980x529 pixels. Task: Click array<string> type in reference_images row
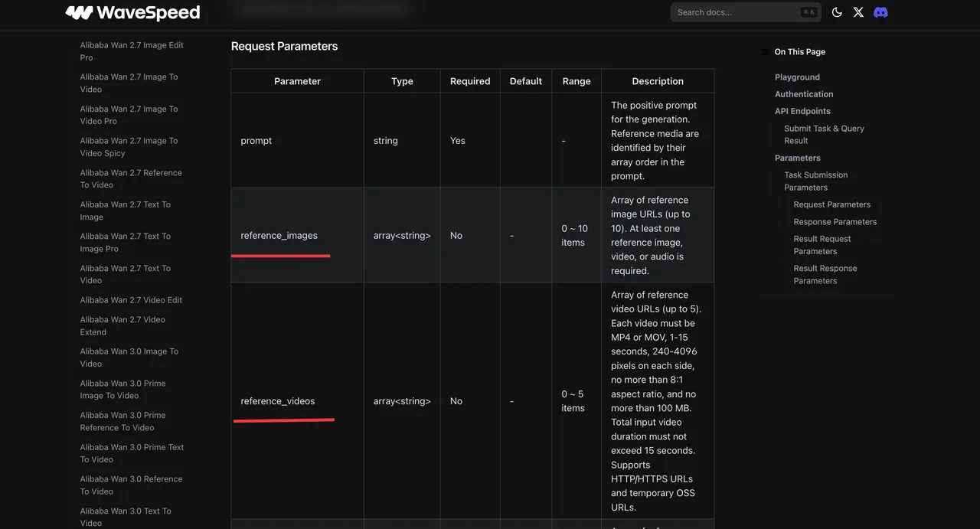pyautogui.click(x=402, y=236)
